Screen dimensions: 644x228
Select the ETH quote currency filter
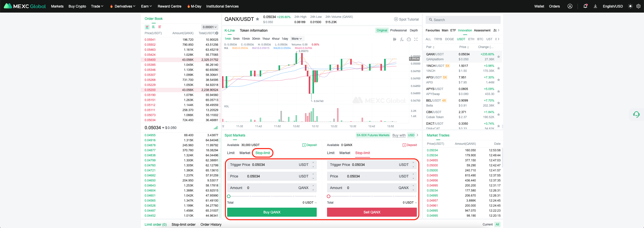point(471,39)
